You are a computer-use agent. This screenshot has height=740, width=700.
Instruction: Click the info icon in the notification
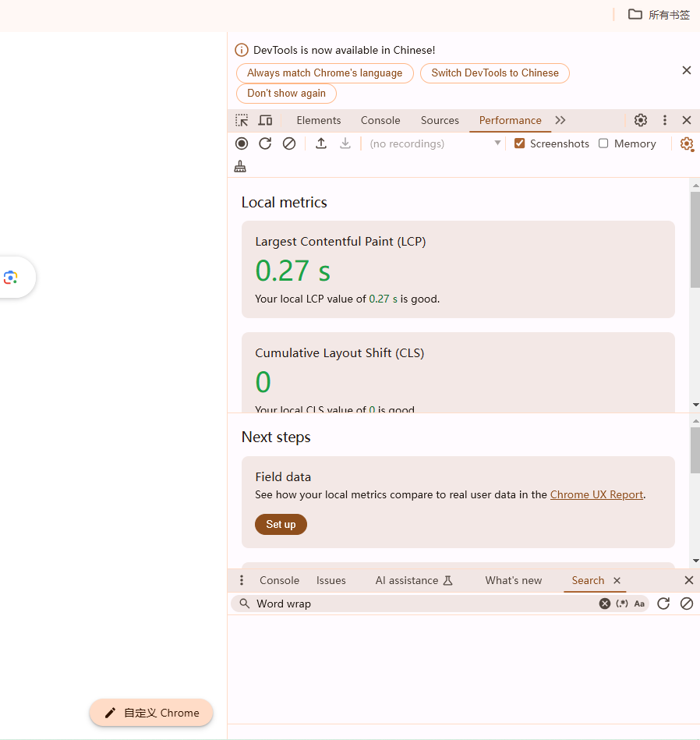[242, 50]
